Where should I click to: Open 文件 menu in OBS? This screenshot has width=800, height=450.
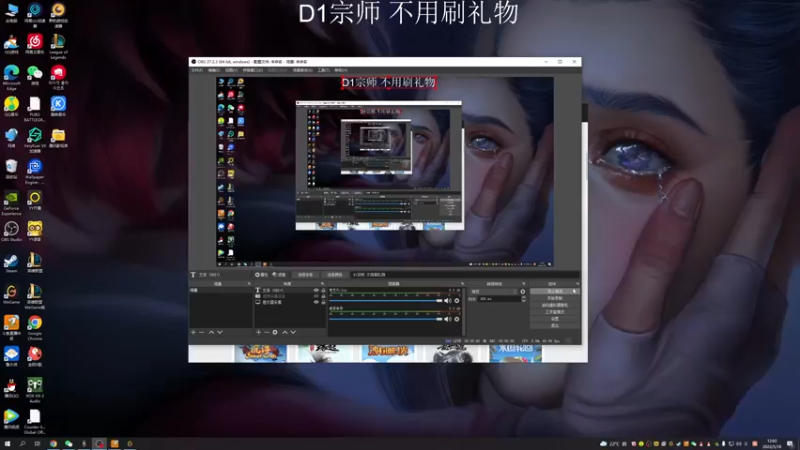[197, 70]
